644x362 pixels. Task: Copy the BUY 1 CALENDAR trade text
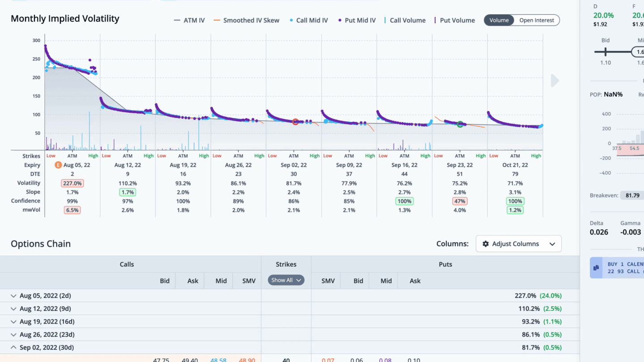596,268
